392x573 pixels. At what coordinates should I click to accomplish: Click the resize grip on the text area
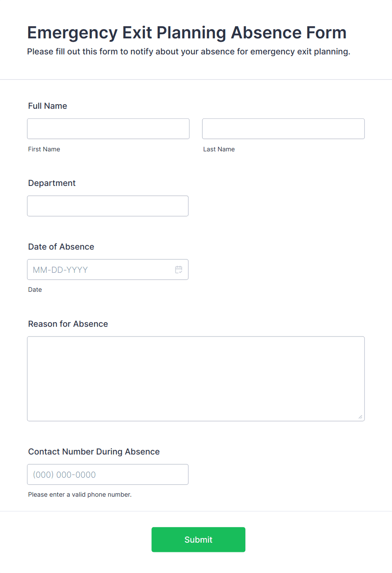(x=361, y=417)
